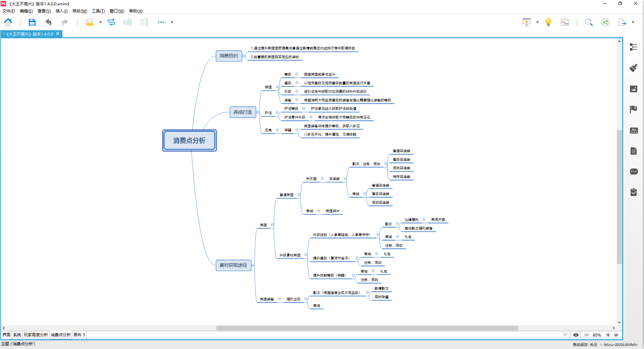
Task: Collapse the 素材获取途径 branch
Action: pos(253,265)
